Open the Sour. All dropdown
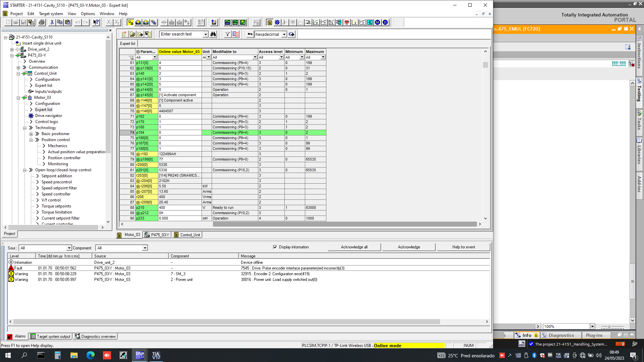The image size is (644, 362). click(x=69, y=248)
